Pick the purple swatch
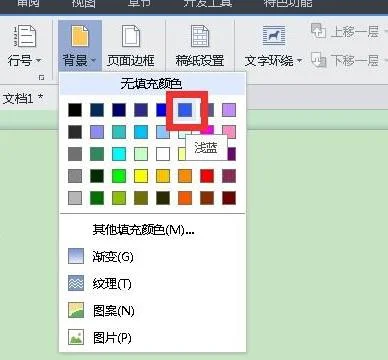 click(x=232, y=154)
